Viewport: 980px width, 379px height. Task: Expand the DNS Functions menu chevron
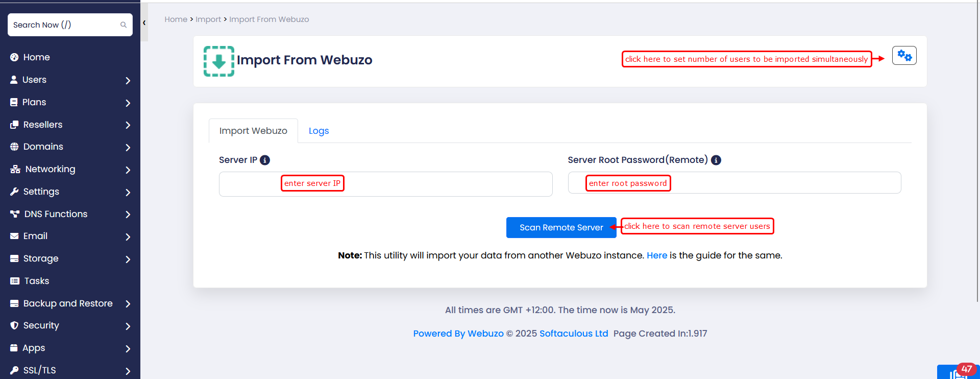(128, 215)
